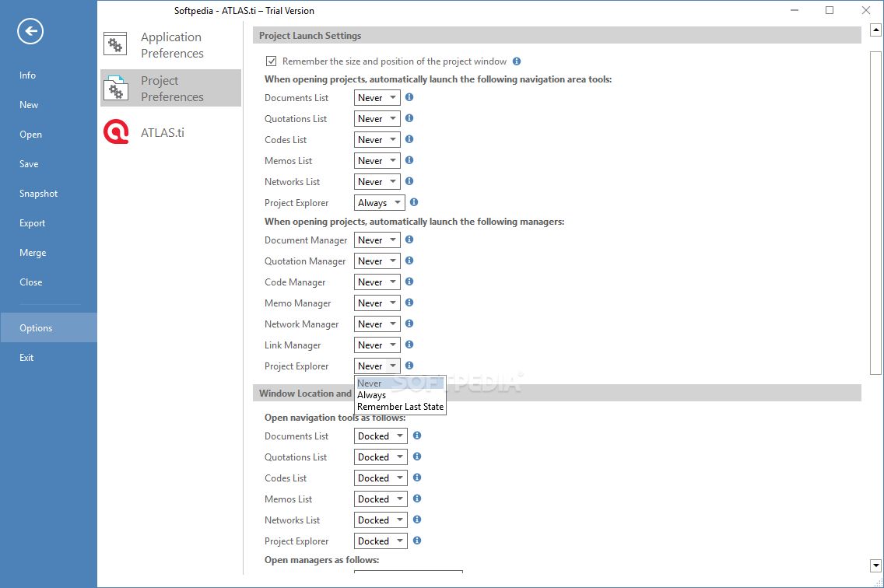Open Memos List launch dropdown
Image resolution: width=884 pixels, height=588 pixels.
[377, 161]
